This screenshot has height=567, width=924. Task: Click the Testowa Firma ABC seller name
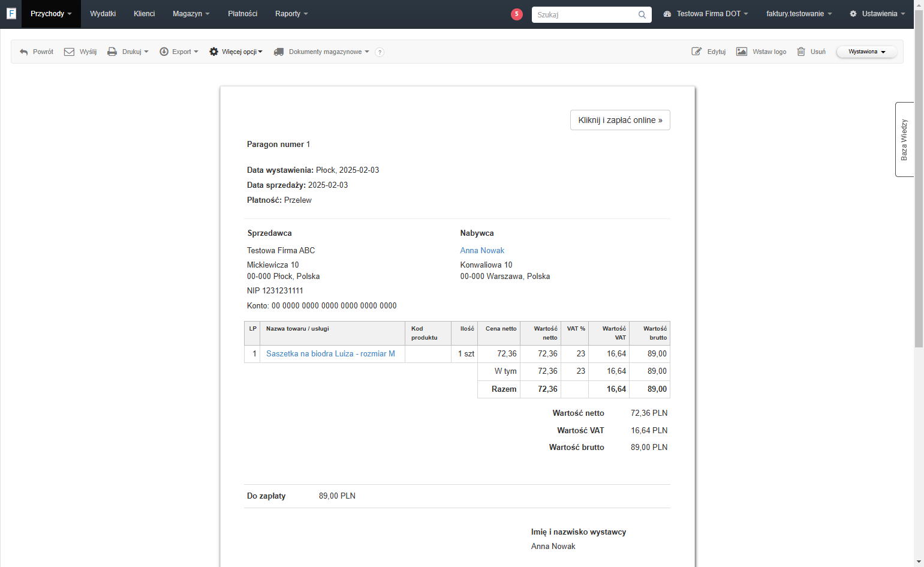pos(281,250)
